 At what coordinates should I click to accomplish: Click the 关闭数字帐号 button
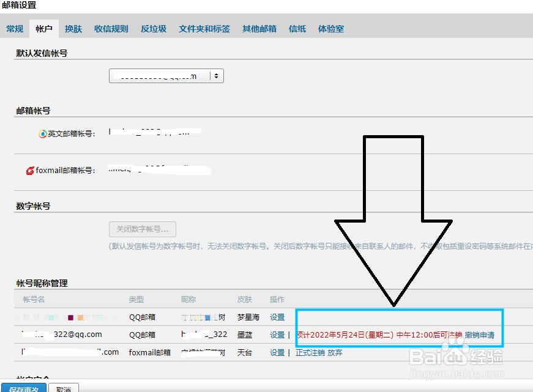[142, 229]
